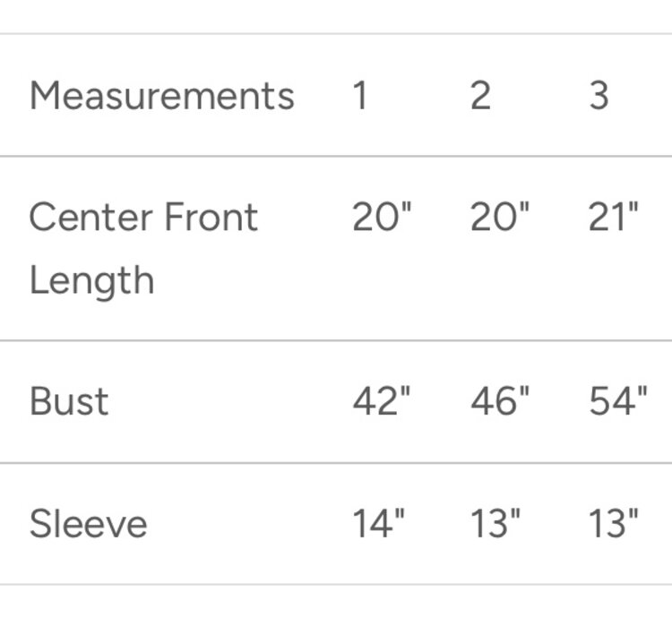Select the 21" Center Front Length value
The height and width of the screenshot is (626, 672).
point(614,218)
